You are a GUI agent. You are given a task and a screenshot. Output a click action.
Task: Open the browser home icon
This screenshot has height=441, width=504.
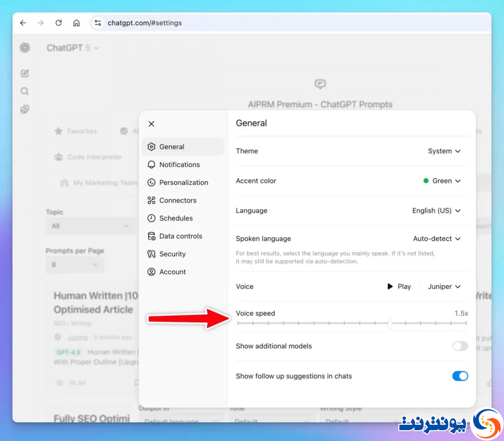tap(76, 23)
